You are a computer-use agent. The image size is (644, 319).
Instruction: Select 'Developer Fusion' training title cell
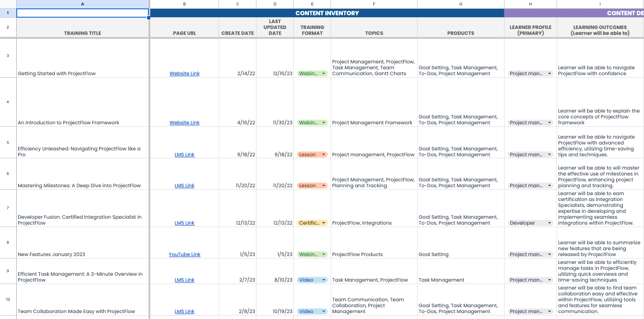tap(83, 208)
